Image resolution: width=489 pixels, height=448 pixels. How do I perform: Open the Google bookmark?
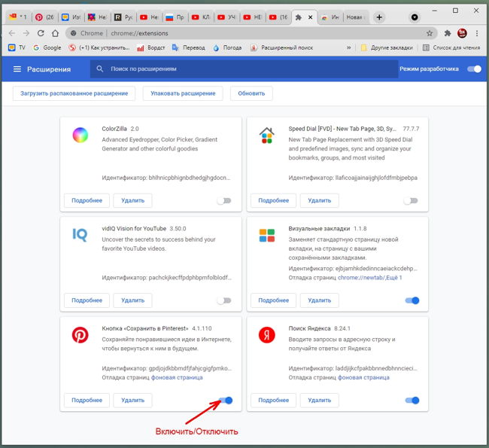(47, 47)
